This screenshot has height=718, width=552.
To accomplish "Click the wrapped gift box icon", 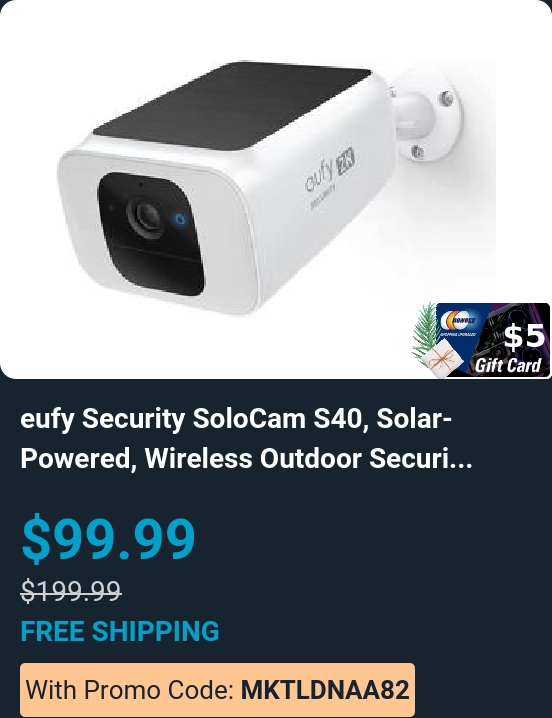I will 440,360.
